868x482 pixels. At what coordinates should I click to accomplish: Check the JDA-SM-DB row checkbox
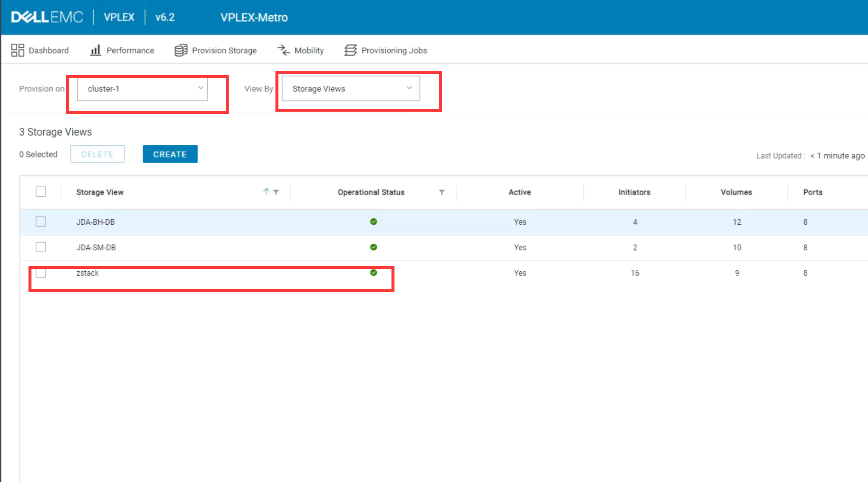coord(41,247)
